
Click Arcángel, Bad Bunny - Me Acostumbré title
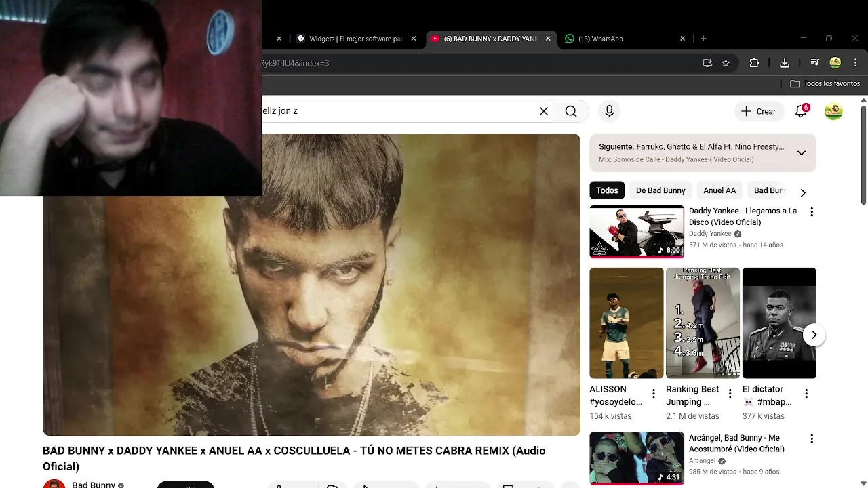click(736, 443)
